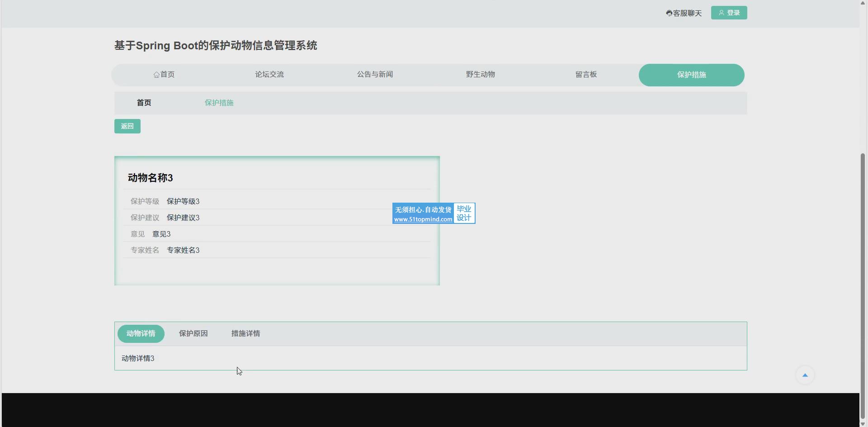
Task: Select the 动物详情 tab
Action: 141,334
